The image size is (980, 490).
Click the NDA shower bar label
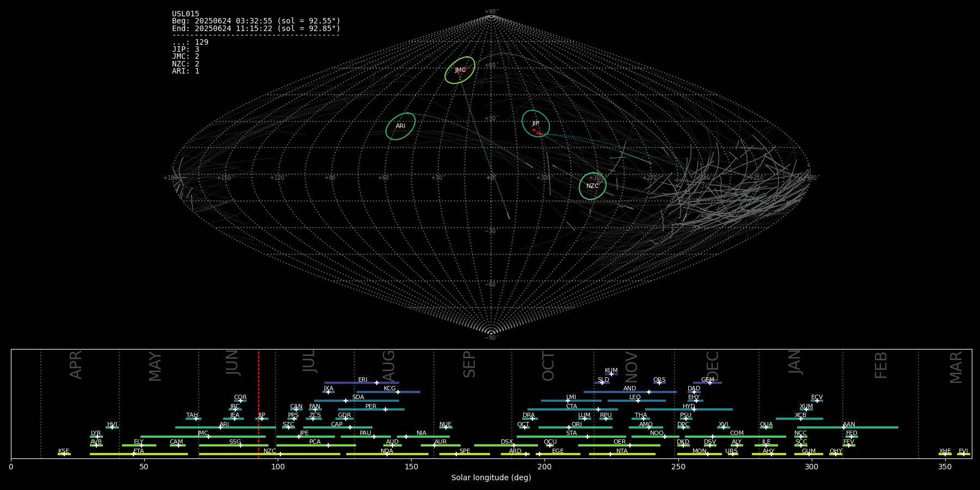[x=387, y=451]
